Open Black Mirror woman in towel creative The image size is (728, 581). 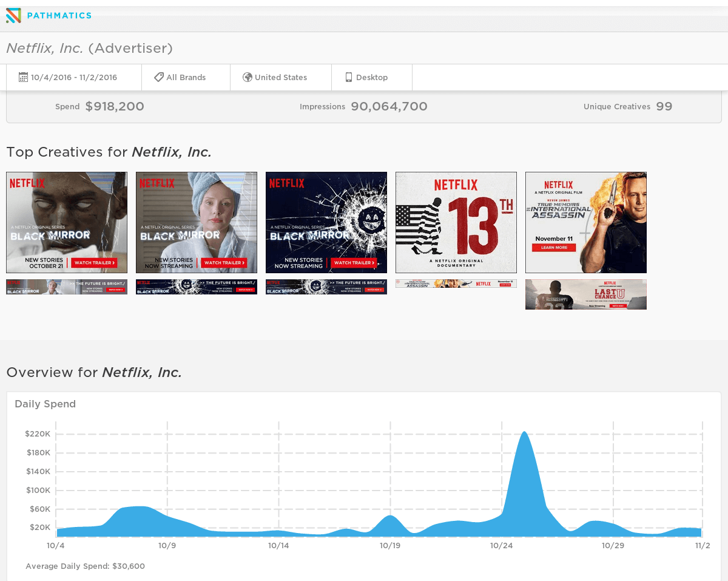click(x=197, y=222)
